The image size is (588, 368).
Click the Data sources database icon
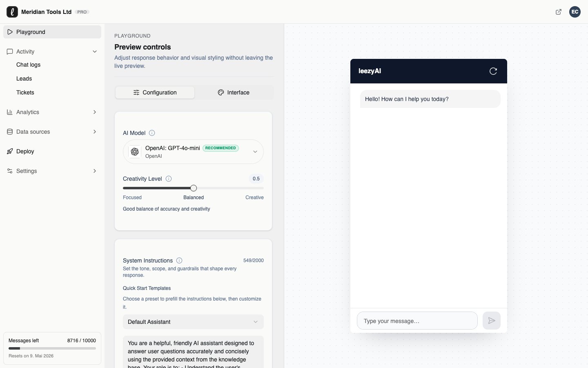[10, 132]
